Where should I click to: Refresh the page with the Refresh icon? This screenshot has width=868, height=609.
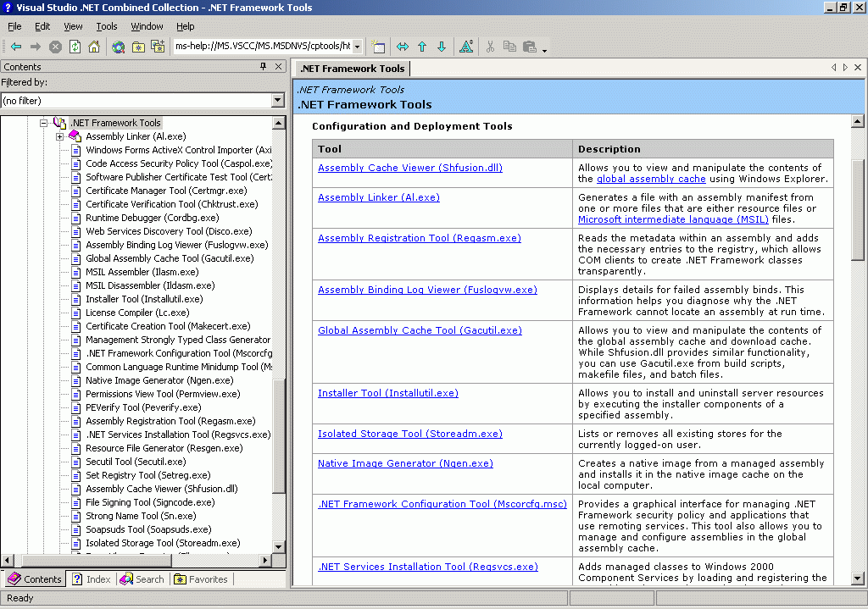(75, 47)
